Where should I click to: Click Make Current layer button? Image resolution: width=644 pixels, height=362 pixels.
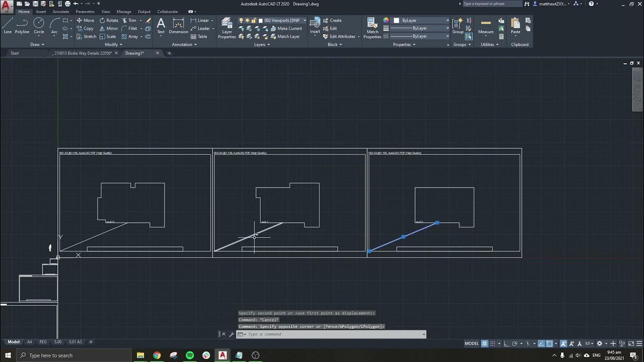tap(286, 29)
